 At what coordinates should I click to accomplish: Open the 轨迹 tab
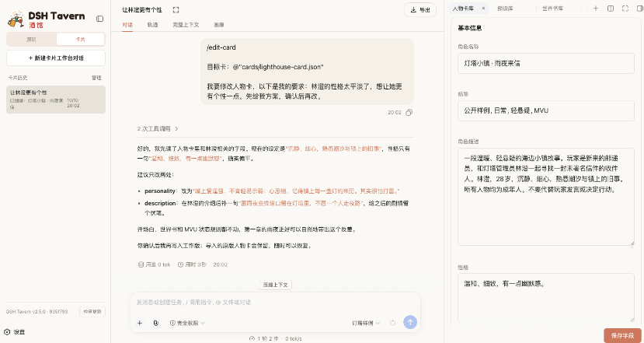tap(152, 25)
